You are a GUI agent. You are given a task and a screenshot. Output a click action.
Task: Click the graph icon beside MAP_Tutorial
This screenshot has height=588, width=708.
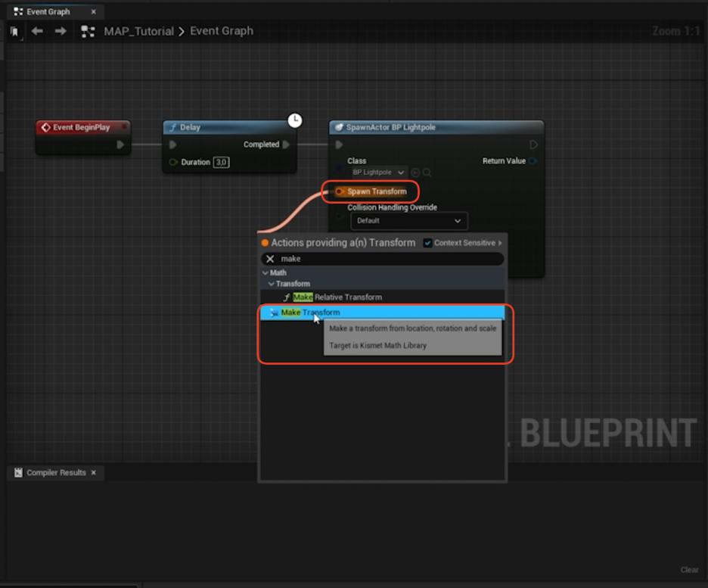click(88, 31)
